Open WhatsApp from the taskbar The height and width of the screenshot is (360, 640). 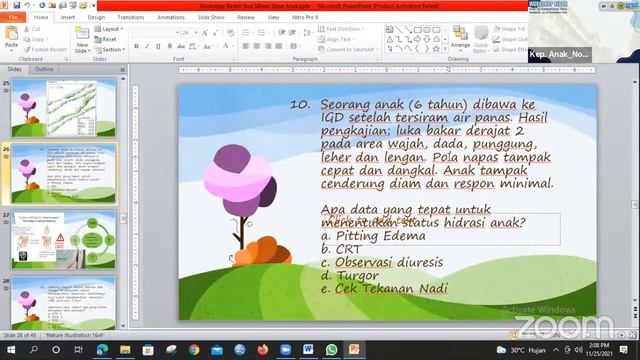pyautogui.click(x=331, y=350)
